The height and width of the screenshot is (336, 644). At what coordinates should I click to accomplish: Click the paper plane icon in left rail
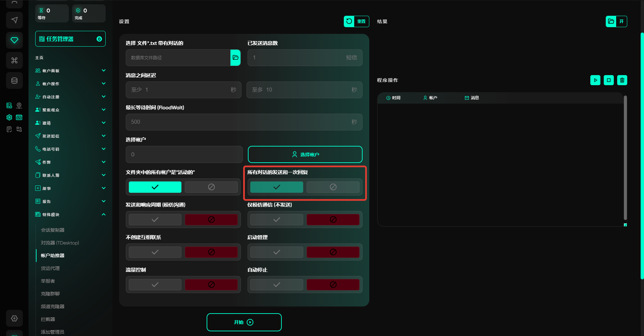pyautogui.click(x=14, y=20)
